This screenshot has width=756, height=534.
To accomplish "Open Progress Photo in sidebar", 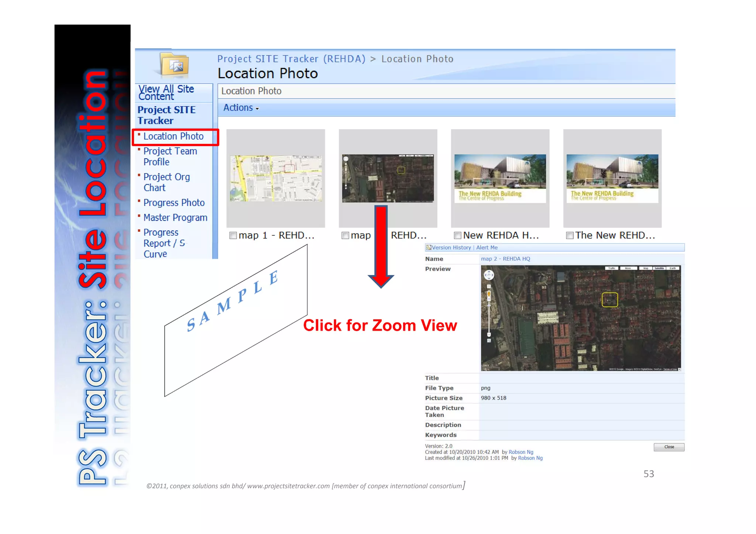I will (x=174, y=203).
